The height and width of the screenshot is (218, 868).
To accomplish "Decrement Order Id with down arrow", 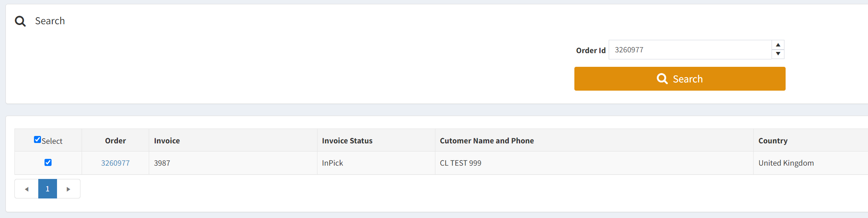I will tap(778, 54).
